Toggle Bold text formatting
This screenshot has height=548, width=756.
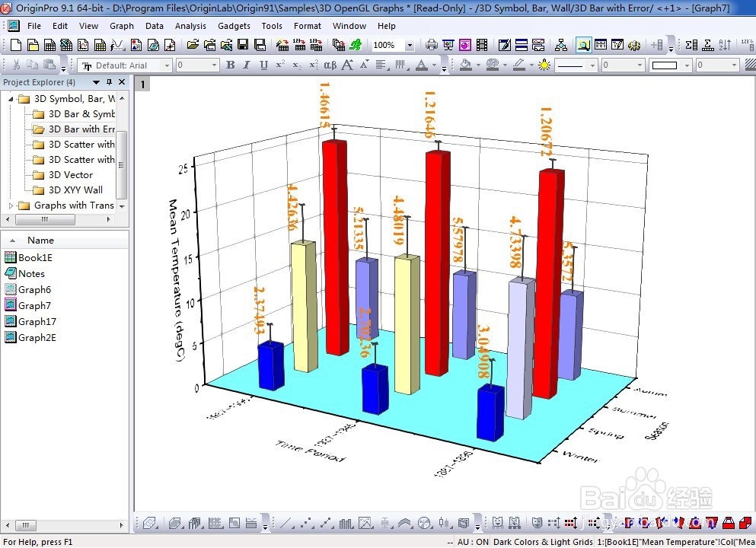tap(230, 65)
